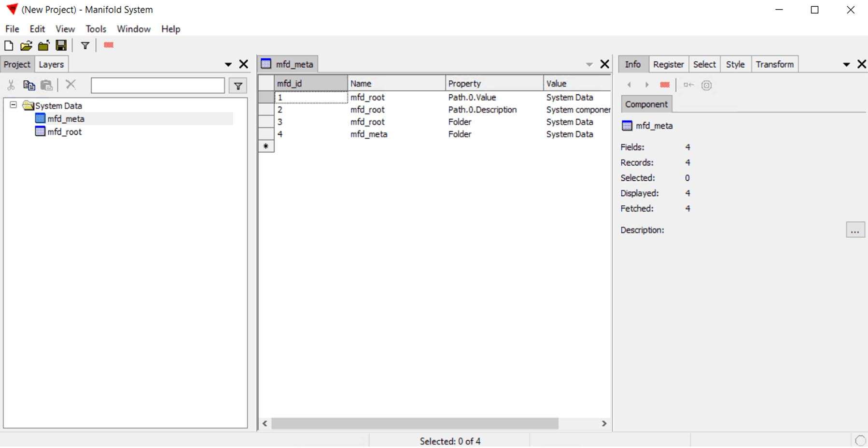Click the Project pane search input field
The width and height of the screenshot is (868, 448).
[157, 86]
